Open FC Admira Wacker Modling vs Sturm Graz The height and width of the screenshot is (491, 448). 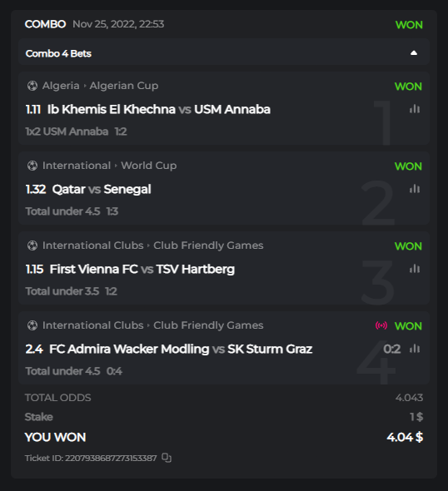[181, 349]
